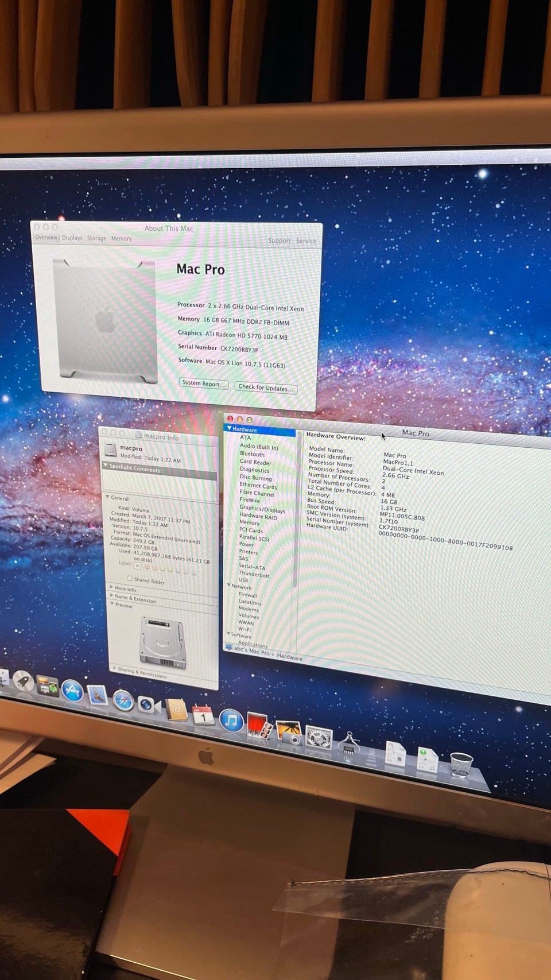This screenshot has width=551, height=980.
Task: Collapse the General section in macpro Info
Action: pos(107,497)
